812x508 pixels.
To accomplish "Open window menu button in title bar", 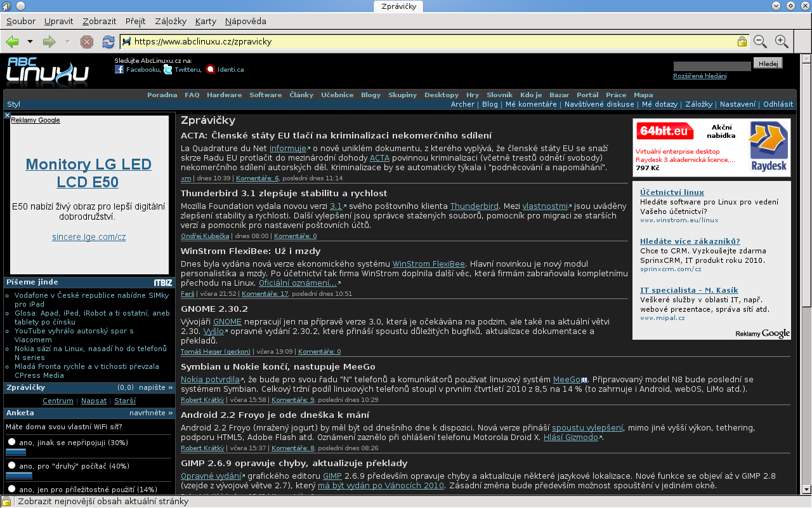I will 6,6.
